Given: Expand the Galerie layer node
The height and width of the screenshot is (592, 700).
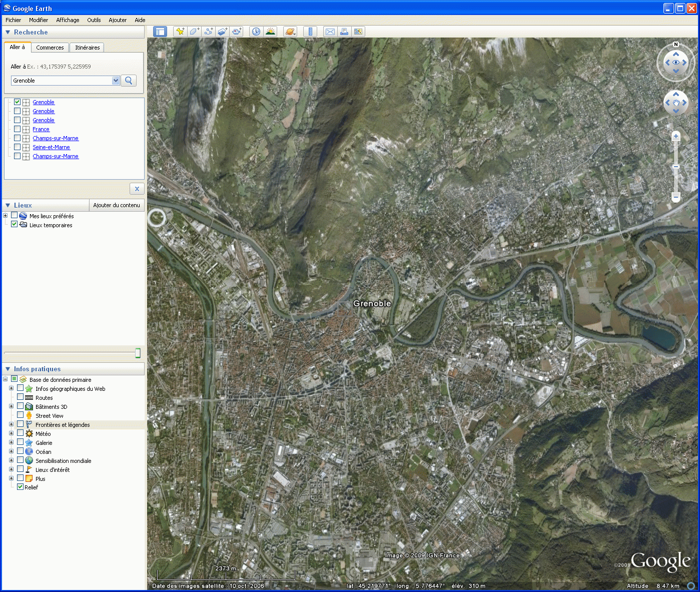Looking at the screenshot, I should 12,442.
